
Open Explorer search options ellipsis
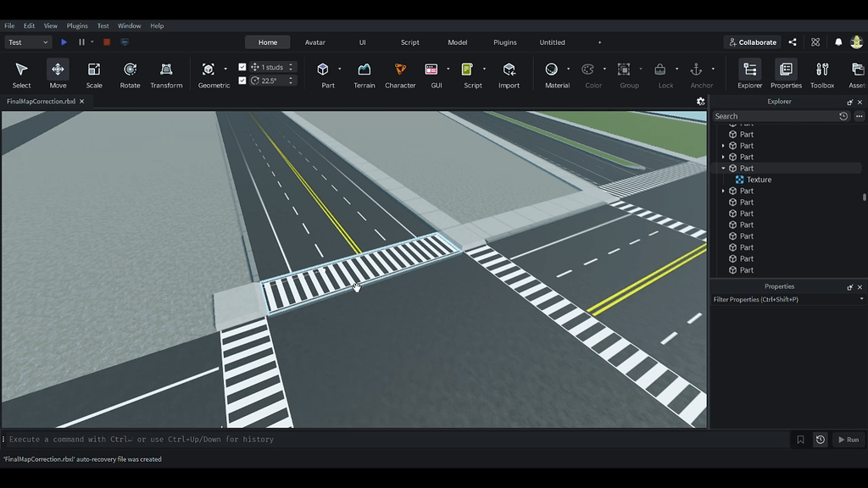860,116
